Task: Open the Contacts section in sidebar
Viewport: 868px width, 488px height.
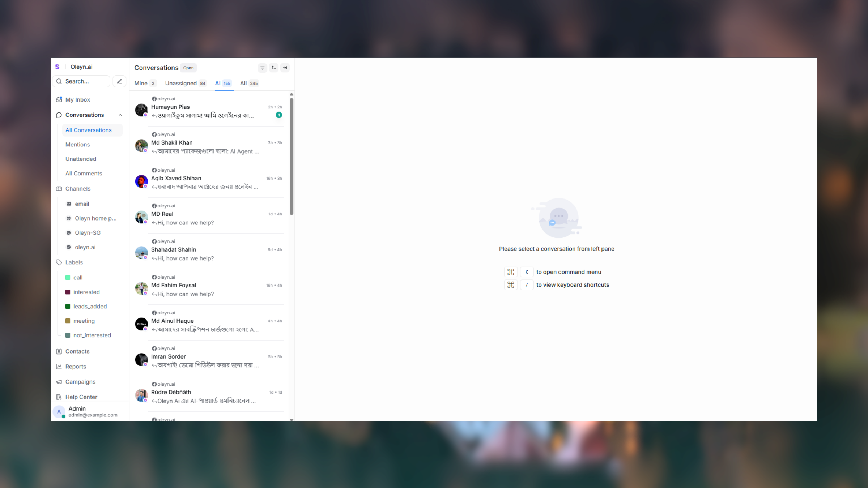Action: coord(77,351)
